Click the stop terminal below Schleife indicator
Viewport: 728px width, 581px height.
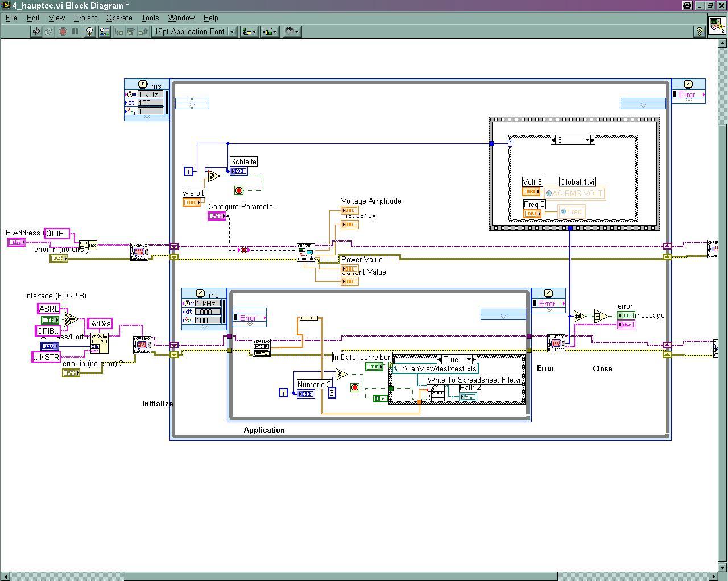pyautogui.click(x=239, y=190)
